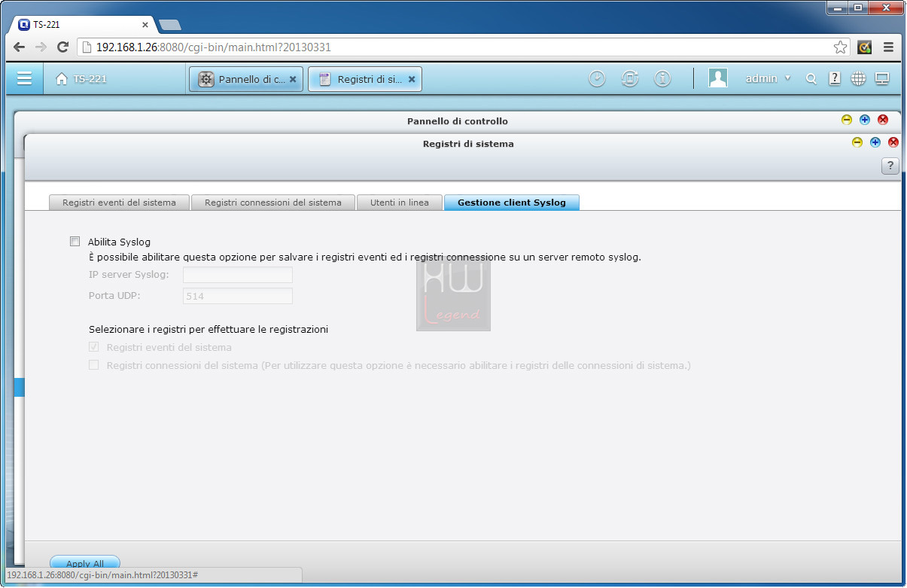Click the Pannello di controllo window title

(458, 121)
